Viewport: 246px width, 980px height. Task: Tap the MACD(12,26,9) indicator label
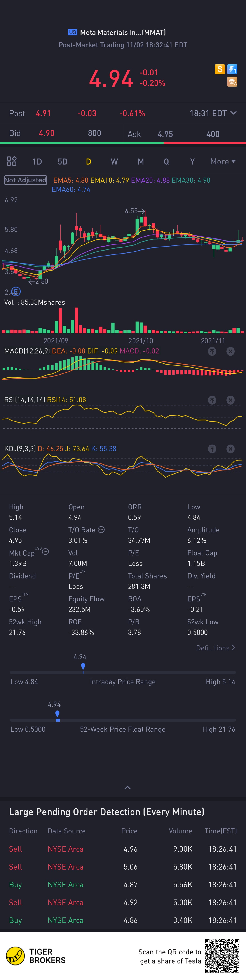[x=27, y=351]
